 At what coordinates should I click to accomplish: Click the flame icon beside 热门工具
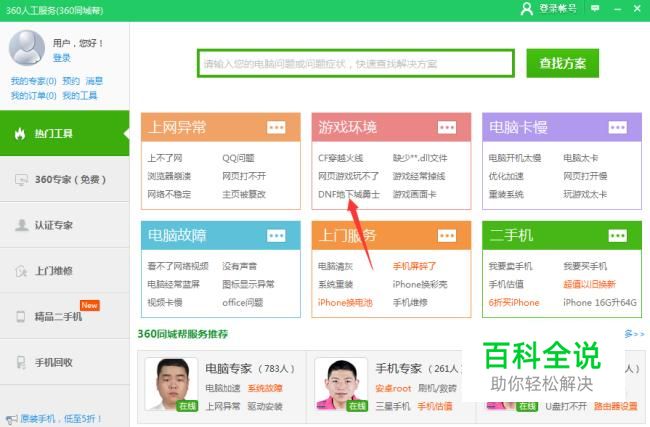tap(20, 133)
